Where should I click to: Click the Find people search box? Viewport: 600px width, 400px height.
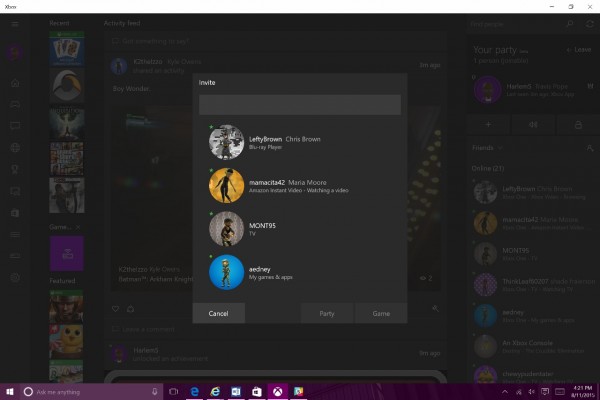pos(517,24)
